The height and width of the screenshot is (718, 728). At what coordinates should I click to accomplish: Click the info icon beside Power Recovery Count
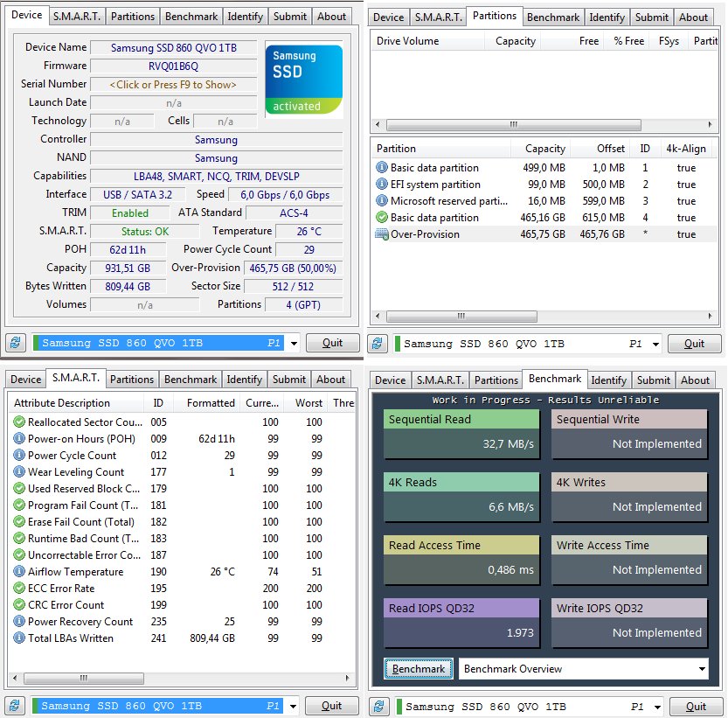click(x=19, y=621)
